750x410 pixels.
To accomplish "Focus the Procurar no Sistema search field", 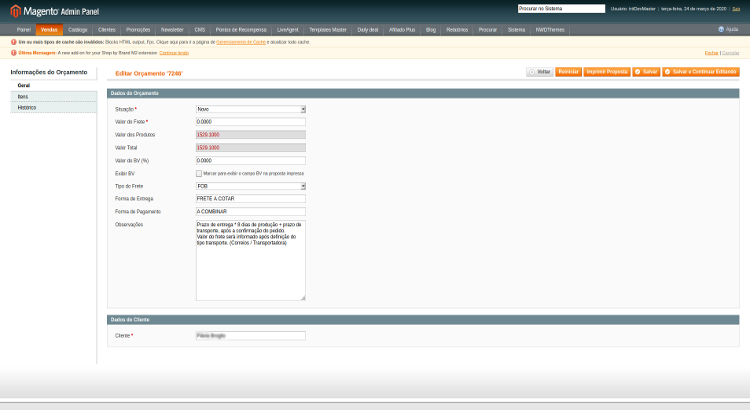I will pyautogui.click(x=562, y=9).
